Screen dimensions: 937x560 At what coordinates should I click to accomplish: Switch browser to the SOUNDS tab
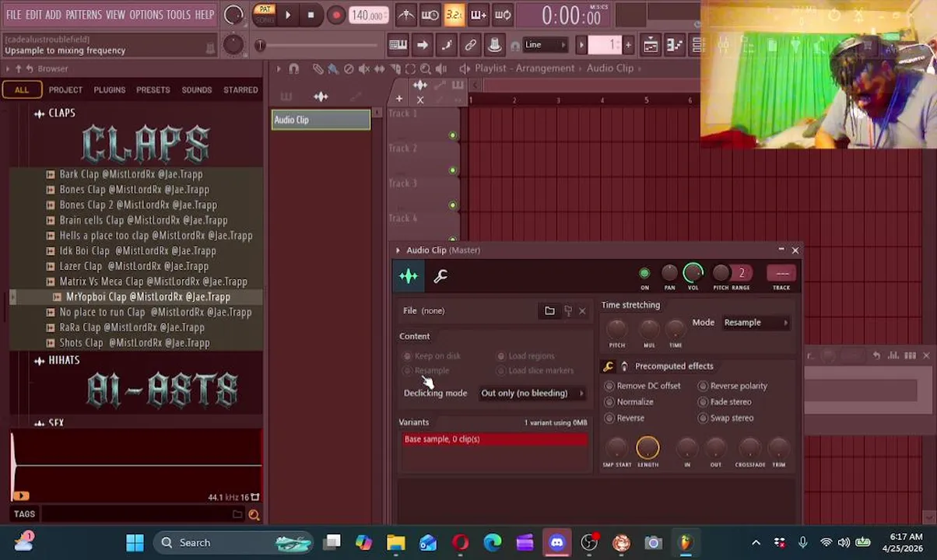coord(197,89)
